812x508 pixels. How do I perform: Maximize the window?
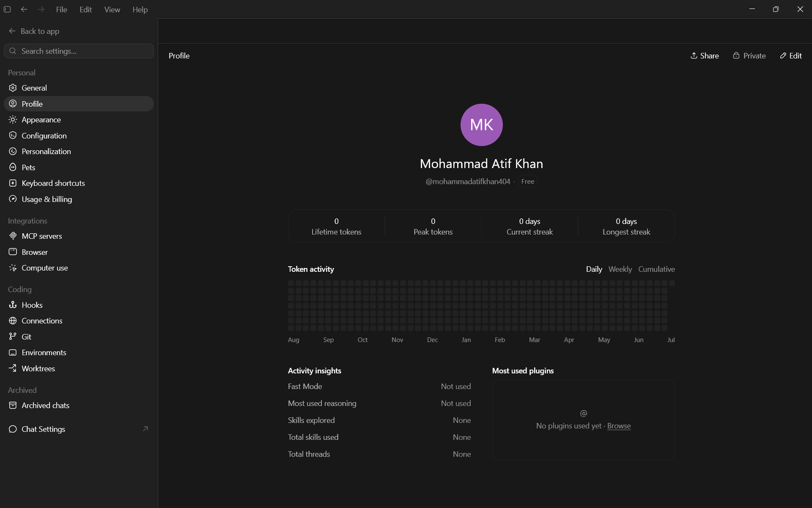point(776,9)
